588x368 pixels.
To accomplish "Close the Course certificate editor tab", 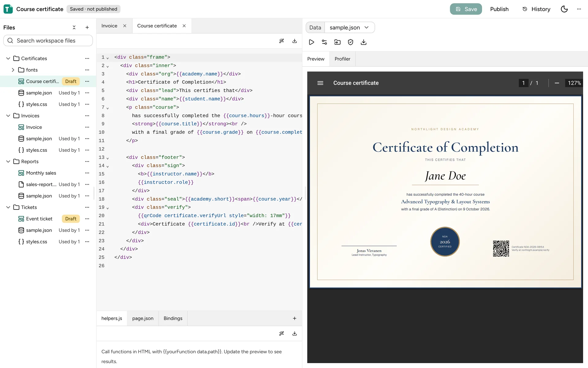I will pos(184,26).
